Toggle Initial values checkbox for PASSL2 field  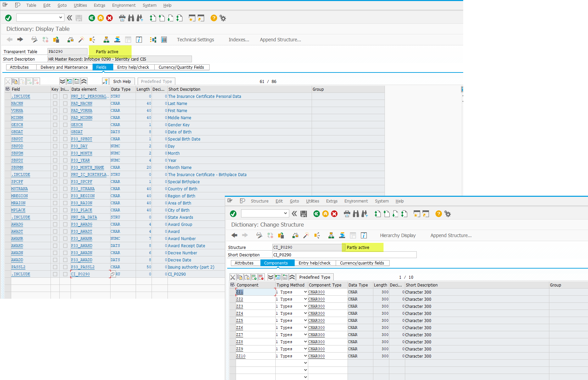coord(65,267)
